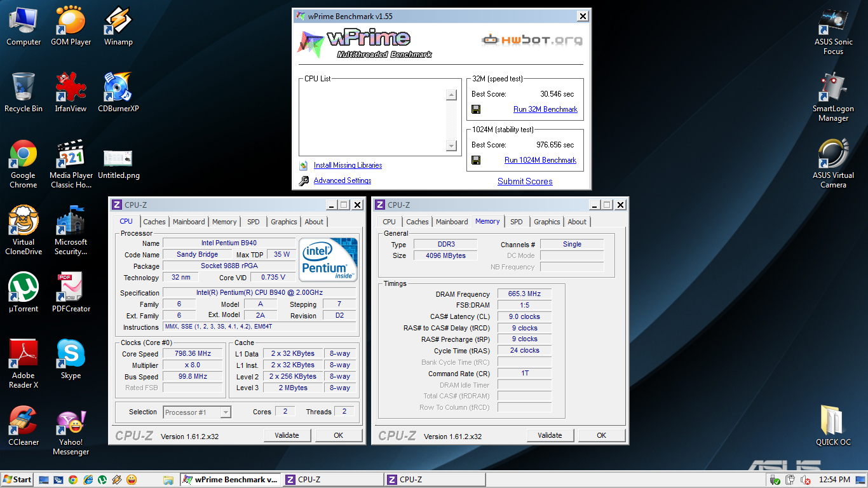This screenshot has width=868, height=488.
Task: Open Microsoft Security Essentials shortcut
Action: coord(71,231)
